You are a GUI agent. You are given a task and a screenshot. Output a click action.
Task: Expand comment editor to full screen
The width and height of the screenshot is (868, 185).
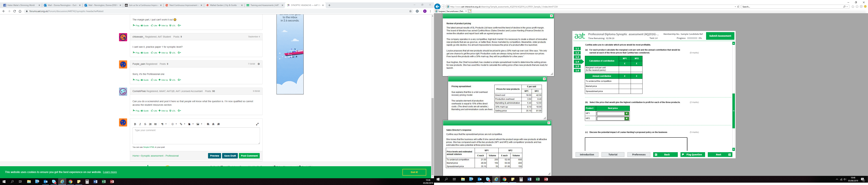pyautogui.click(x=258, y=124)
